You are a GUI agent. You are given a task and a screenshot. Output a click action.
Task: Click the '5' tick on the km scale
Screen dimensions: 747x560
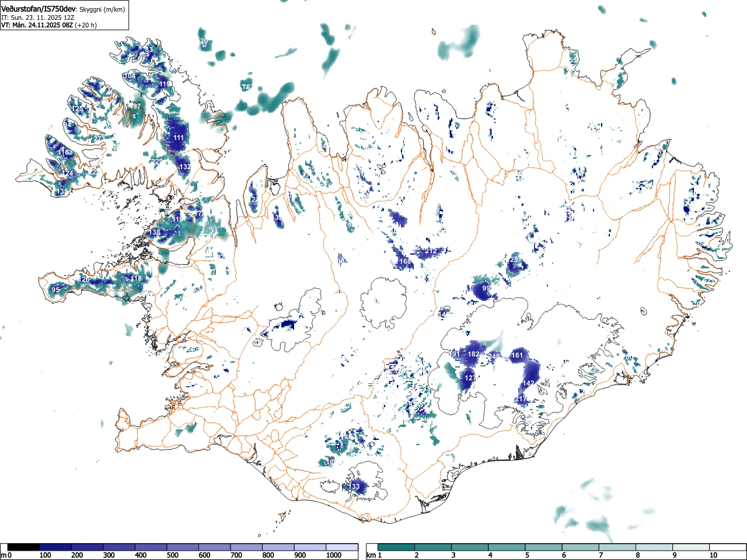pos(527,555)
